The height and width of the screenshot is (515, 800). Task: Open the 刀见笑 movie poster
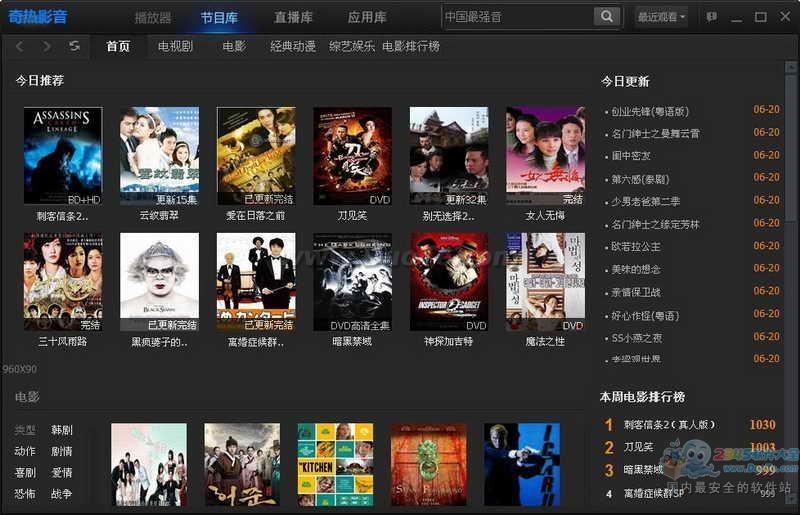pos(352,156)
